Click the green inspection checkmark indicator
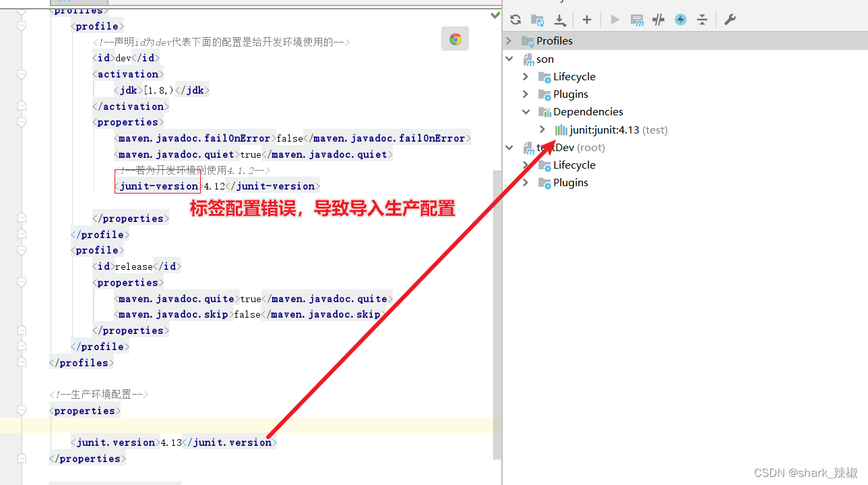 tap(495, 14)
